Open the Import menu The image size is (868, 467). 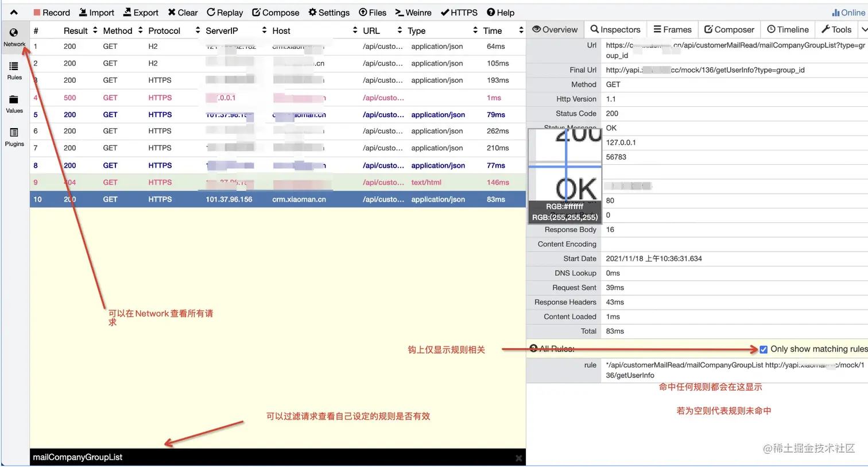[x=96, y=12]
